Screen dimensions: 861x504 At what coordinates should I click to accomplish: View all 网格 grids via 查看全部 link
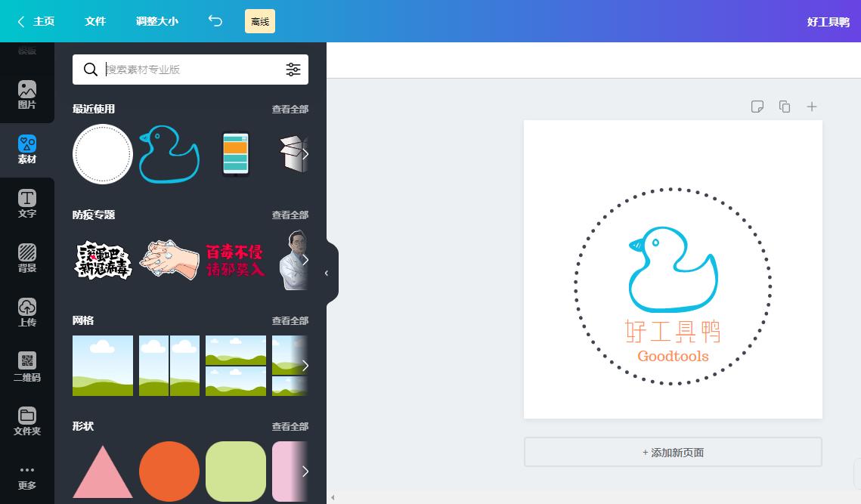point(290,320)
